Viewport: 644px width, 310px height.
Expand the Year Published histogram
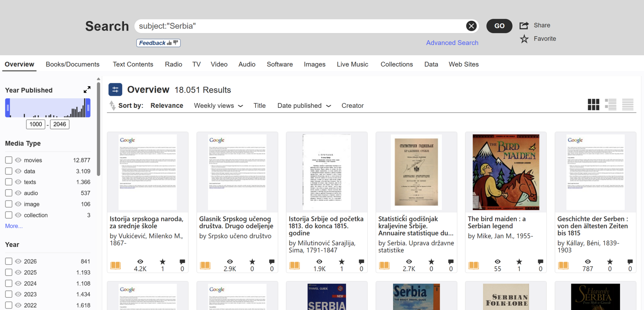pyautogui.click(x=87, y=90)
